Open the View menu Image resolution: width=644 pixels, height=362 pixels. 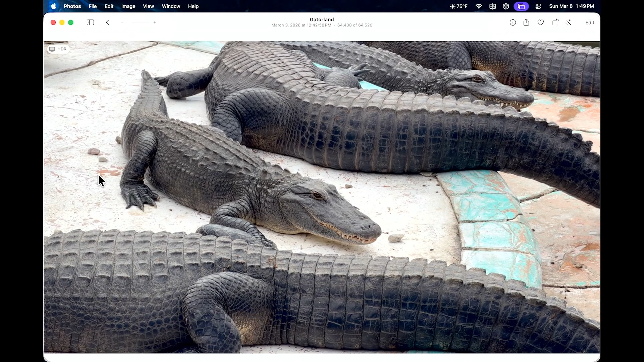148,6
